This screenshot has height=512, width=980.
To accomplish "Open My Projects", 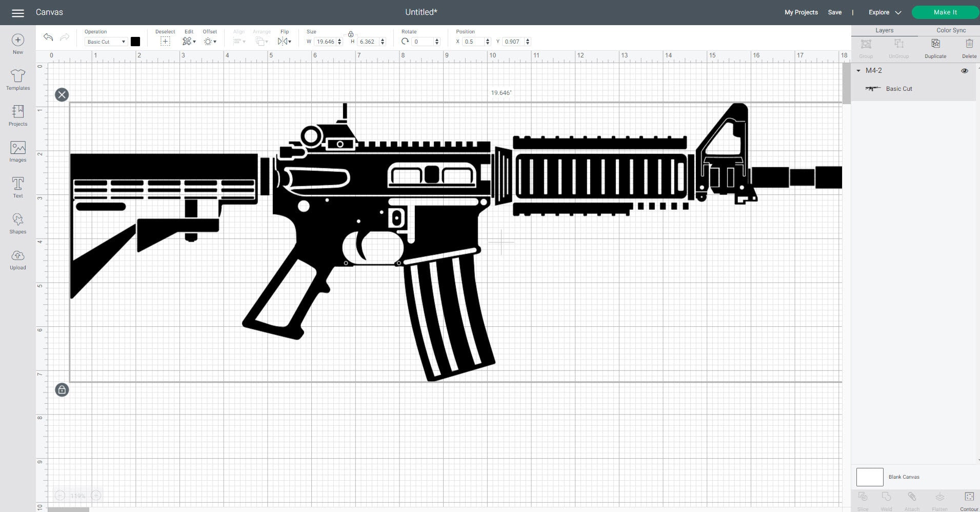I will [x=801, y=12].
